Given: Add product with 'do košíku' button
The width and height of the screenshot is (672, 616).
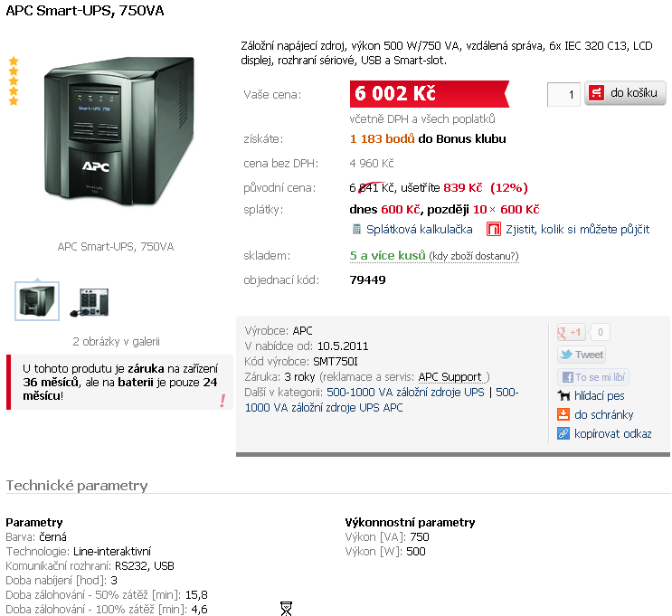Looking at the screenshot, I should pos(625,93).
